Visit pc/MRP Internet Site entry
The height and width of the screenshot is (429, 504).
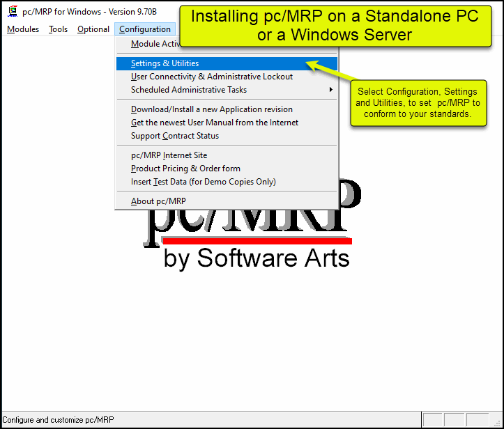pos(227,155)
